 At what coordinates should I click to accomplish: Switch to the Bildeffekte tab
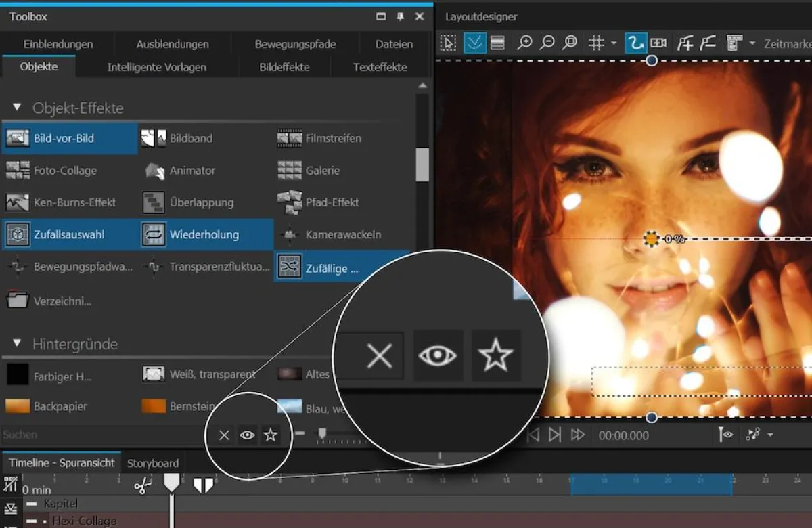(284, 67)
